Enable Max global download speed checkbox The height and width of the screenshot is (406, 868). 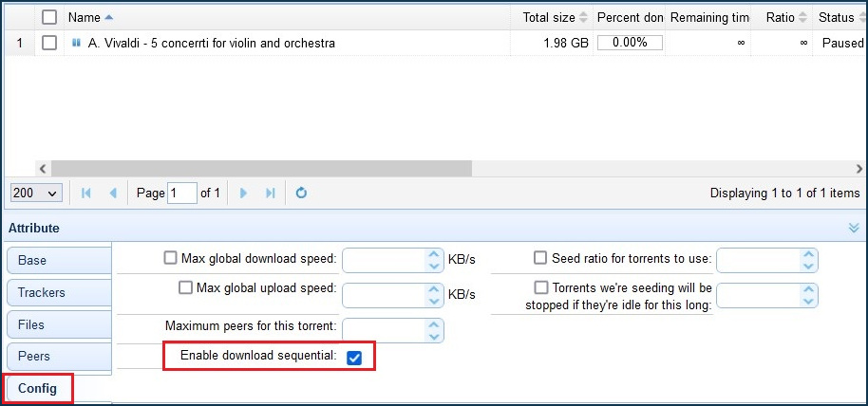tap(171, 258)
